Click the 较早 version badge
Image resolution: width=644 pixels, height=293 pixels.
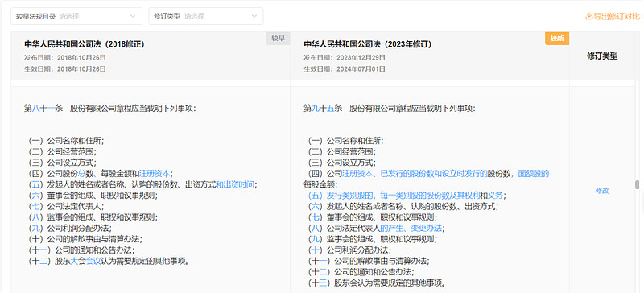click(278, 38)
